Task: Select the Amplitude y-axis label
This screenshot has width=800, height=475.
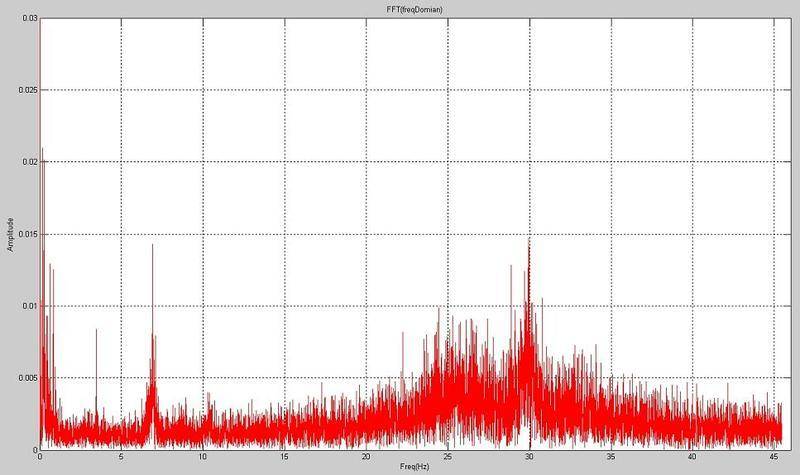Action: coord(10,233)
